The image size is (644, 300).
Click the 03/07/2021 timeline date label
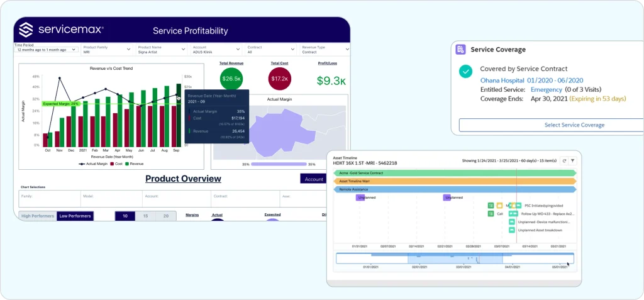pyautogui.click(x=502, y=246)
